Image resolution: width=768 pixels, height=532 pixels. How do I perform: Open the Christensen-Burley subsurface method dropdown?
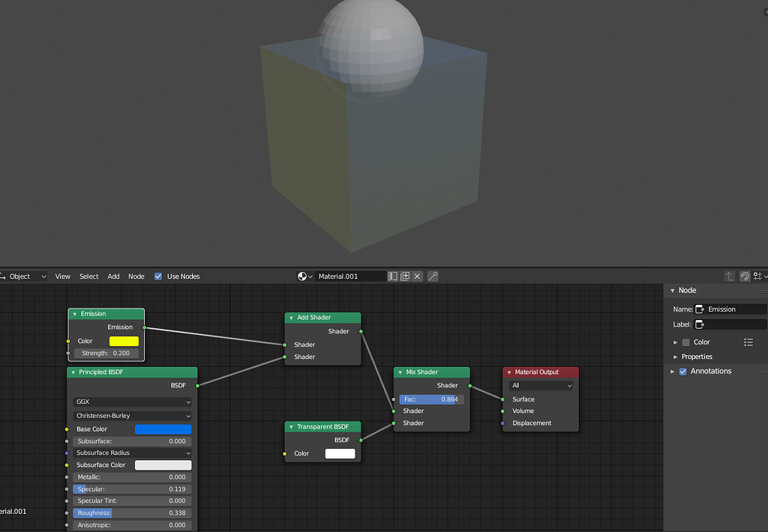click(x=132, y=416)
